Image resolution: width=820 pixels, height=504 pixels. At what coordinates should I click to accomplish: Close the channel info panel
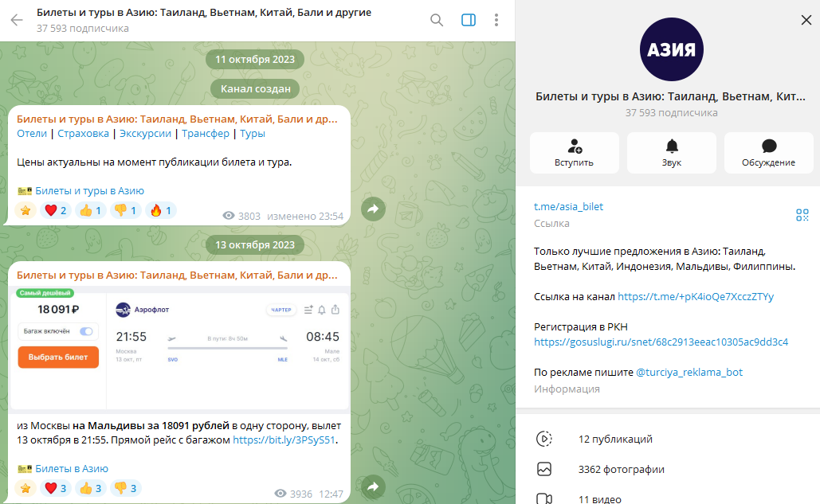806,21
